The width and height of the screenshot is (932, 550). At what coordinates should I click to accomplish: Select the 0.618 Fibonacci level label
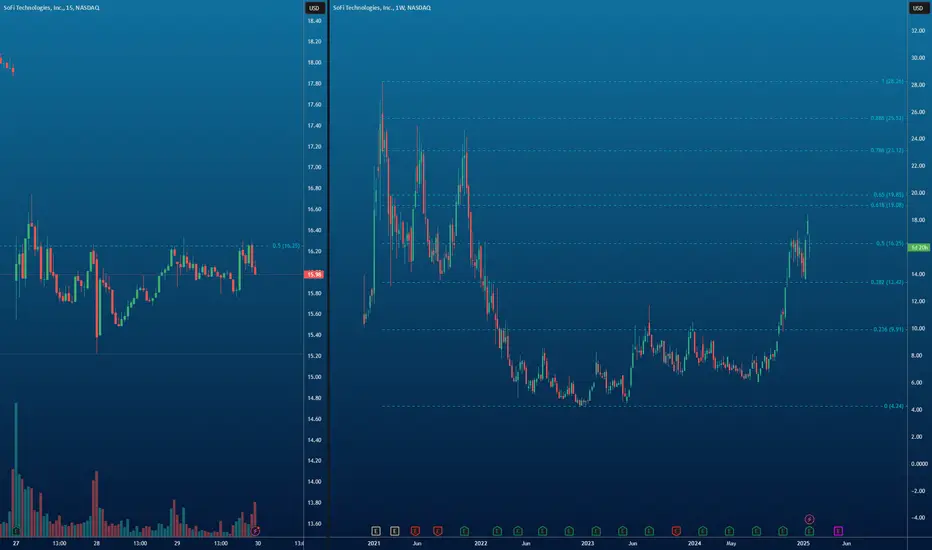887,205
